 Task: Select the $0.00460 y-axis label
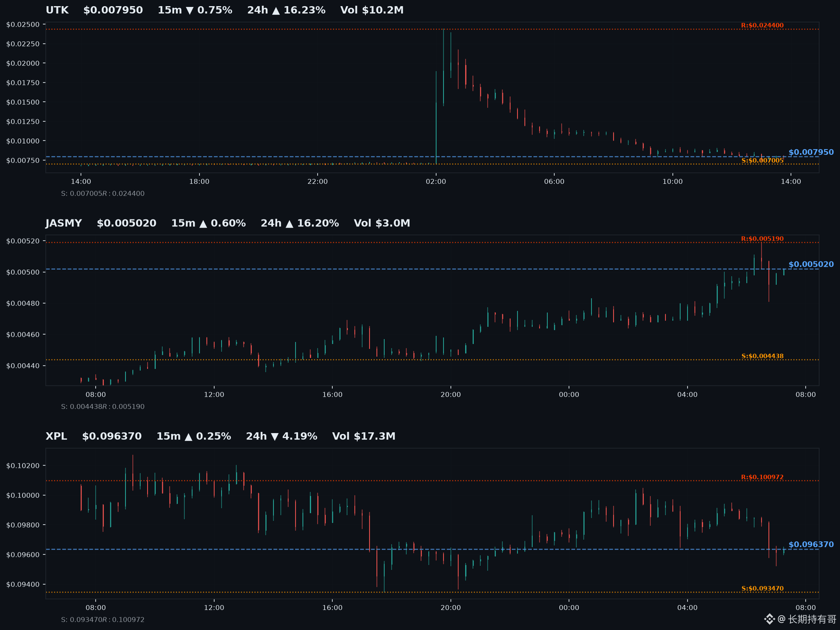[23, 335]
